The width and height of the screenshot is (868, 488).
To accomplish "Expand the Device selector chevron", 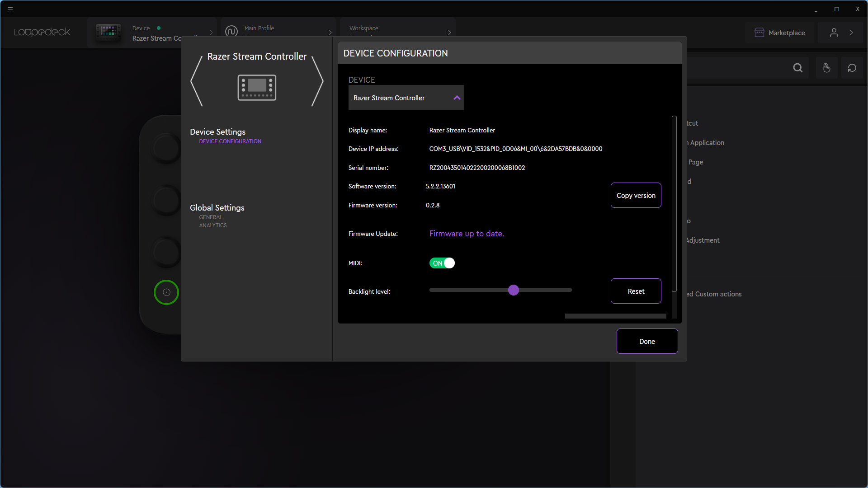I will click(211, 33).
